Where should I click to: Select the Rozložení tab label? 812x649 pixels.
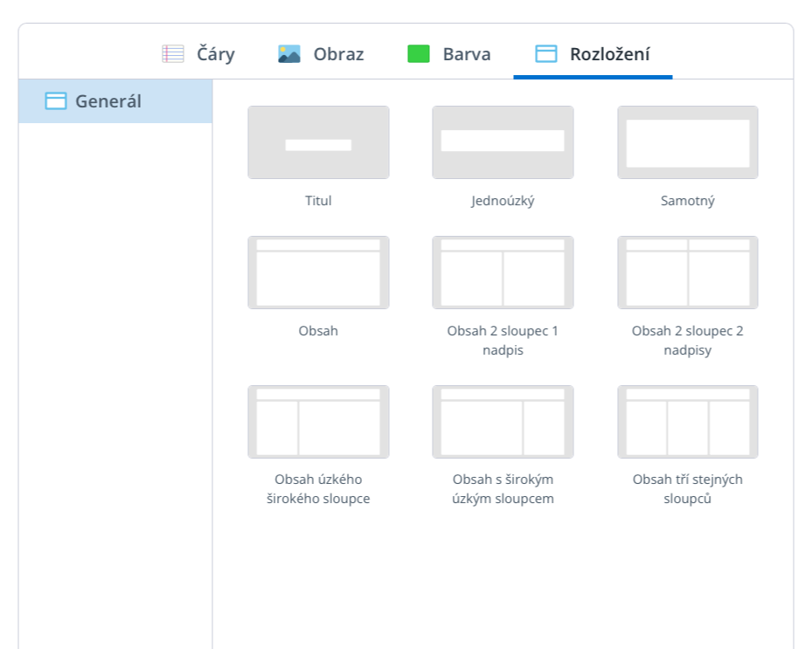pyautogui.click(x=609, y=54)
